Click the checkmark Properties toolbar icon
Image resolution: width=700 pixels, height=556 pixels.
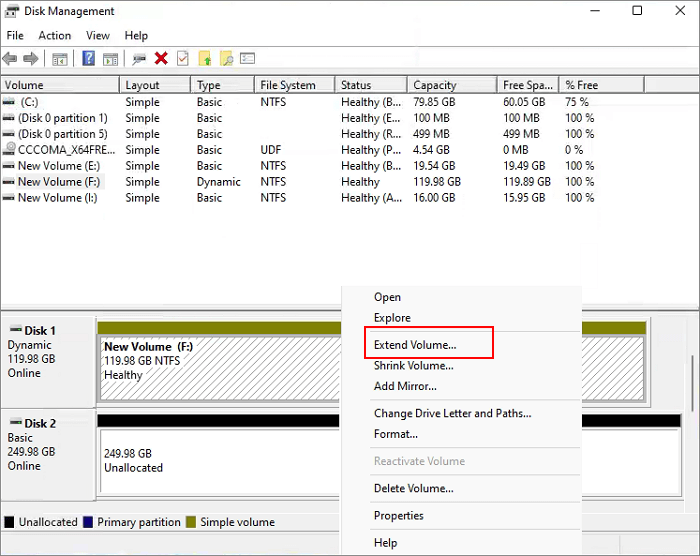[x=182, y=59]
